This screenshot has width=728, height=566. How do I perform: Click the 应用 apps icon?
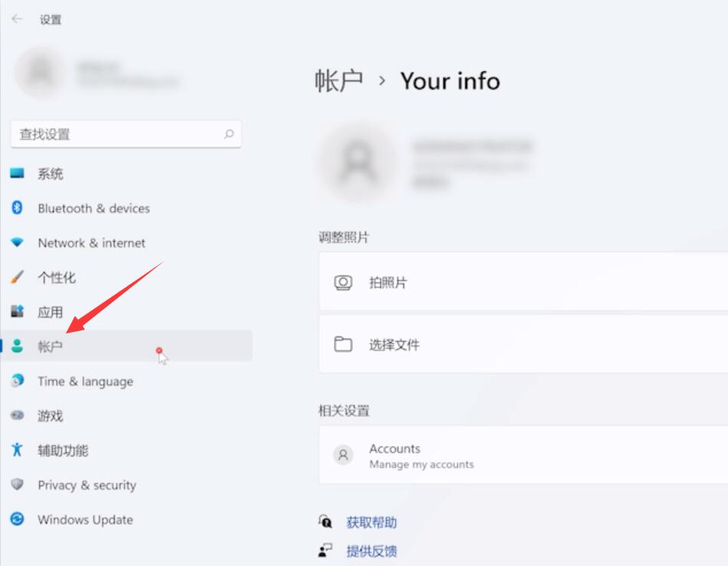[x=17, y=311]
